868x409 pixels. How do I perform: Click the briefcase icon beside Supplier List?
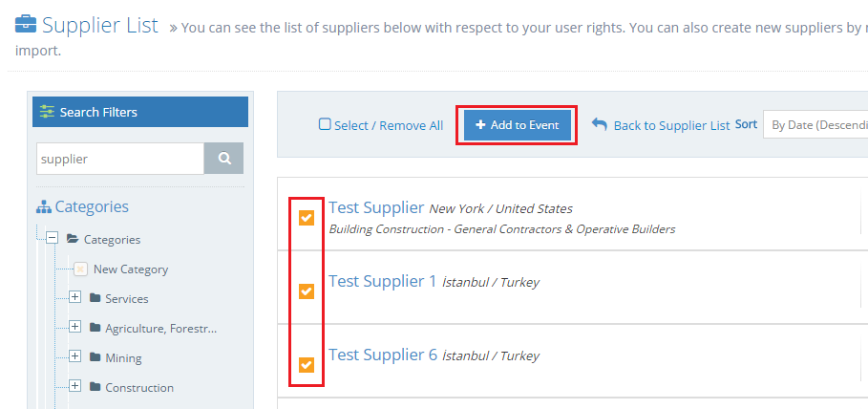(x=26, y=25)
